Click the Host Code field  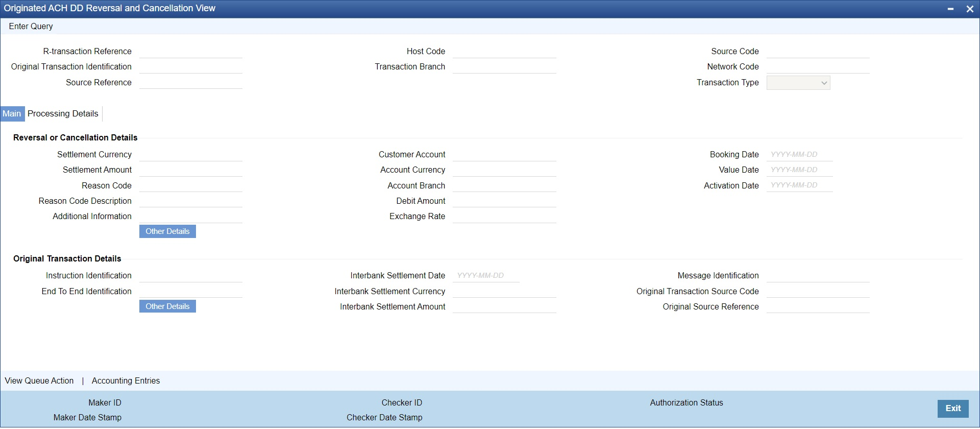tap(504, 52)
